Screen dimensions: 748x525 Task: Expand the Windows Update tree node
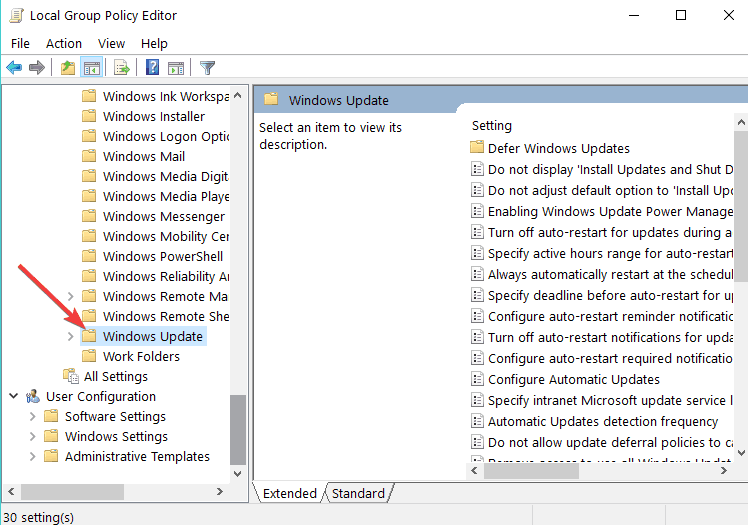tap(70, 336)
